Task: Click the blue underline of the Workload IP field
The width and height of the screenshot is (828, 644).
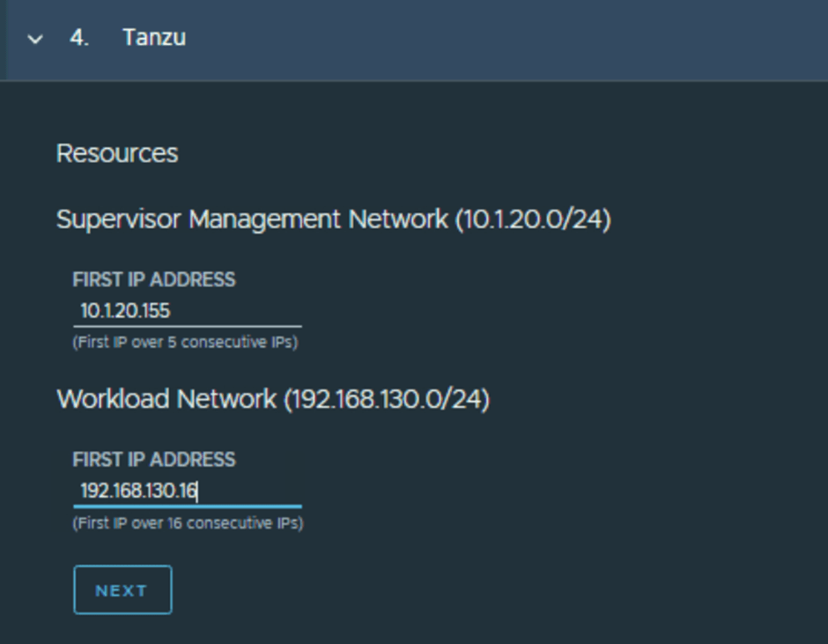Action: 187,507
